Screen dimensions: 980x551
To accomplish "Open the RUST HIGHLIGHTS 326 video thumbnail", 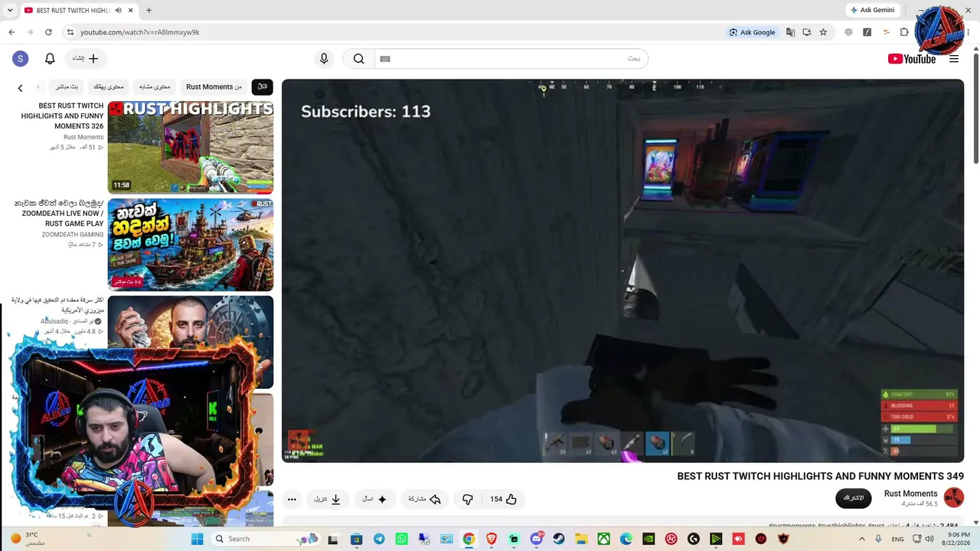I will 190,147.
